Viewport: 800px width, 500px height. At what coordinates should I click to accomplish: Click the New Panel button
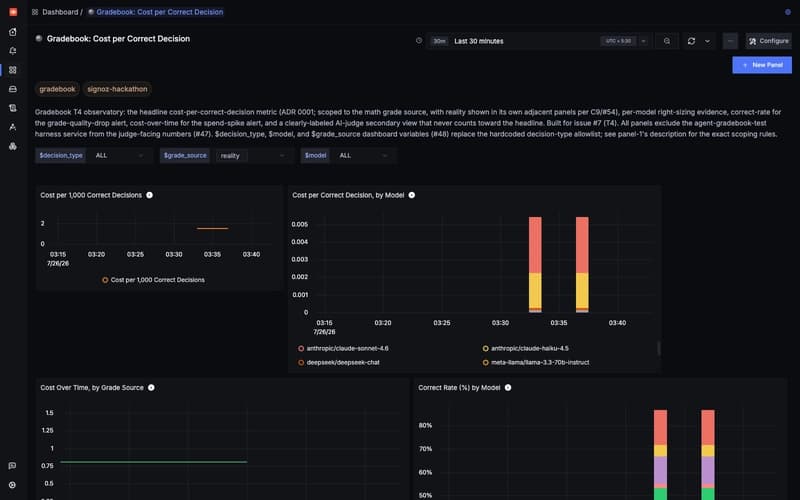[762, 65]
